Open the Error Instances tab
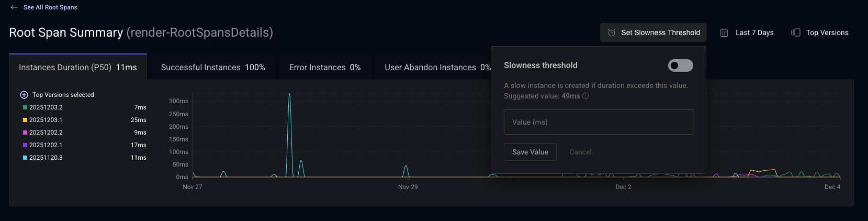 tap(324, 68)
